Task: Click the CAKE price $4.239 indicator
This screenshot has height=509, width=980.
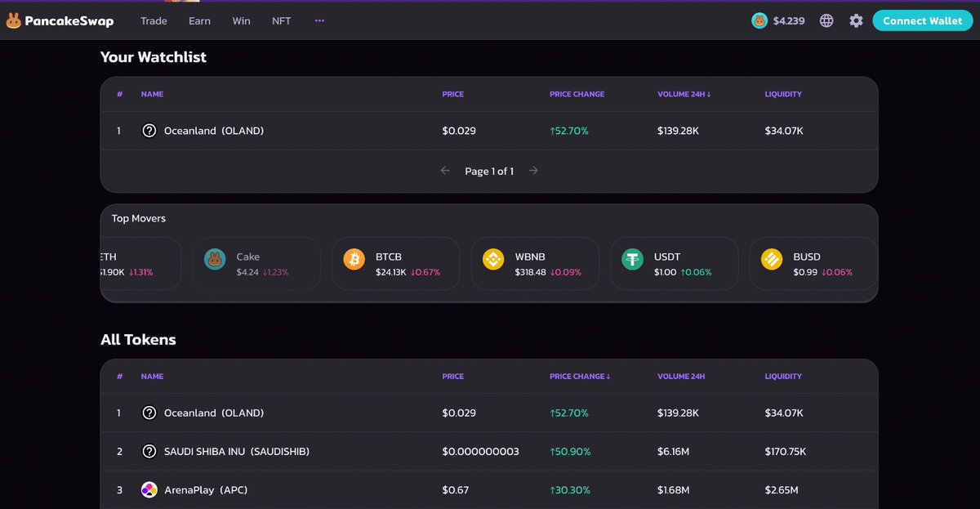Action: pyautogui.click(x=788, y=21)
